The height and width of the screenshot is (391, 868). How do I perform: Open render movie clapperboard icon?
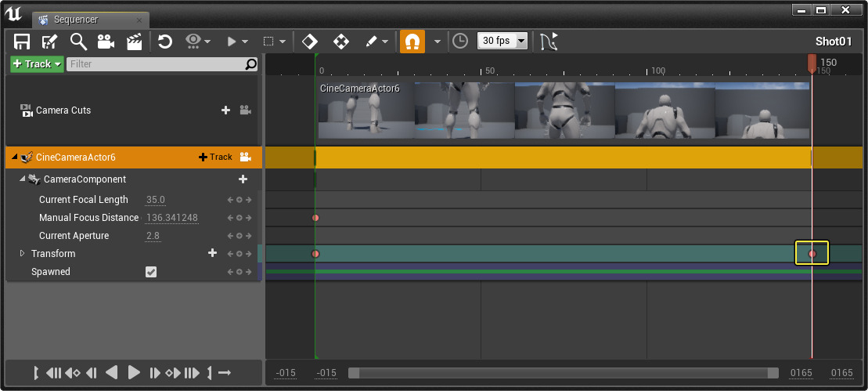[x=134, y=42]
